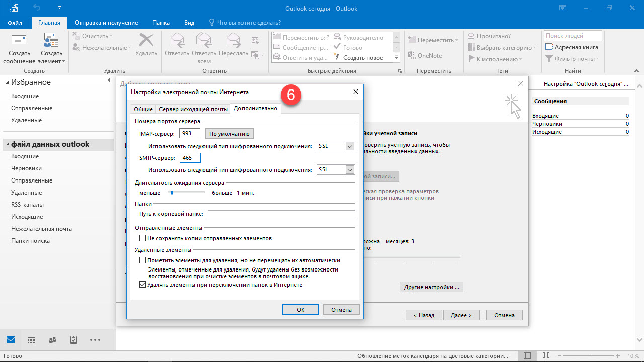Adjust the server timeout slider
This screenshot has height=362, width=644.
[172, 193]
